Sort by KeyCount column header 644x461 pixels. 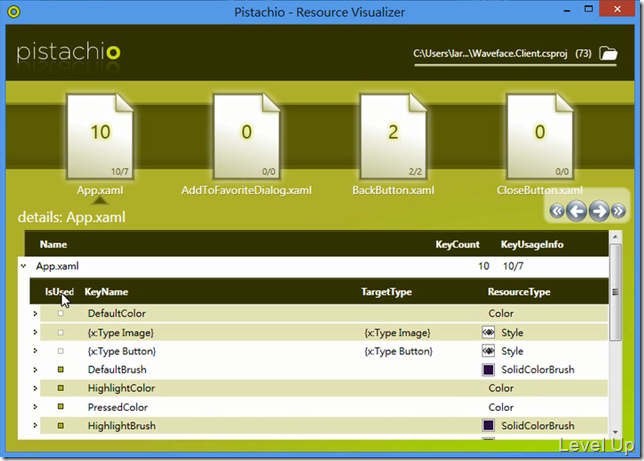coord(457,244)
